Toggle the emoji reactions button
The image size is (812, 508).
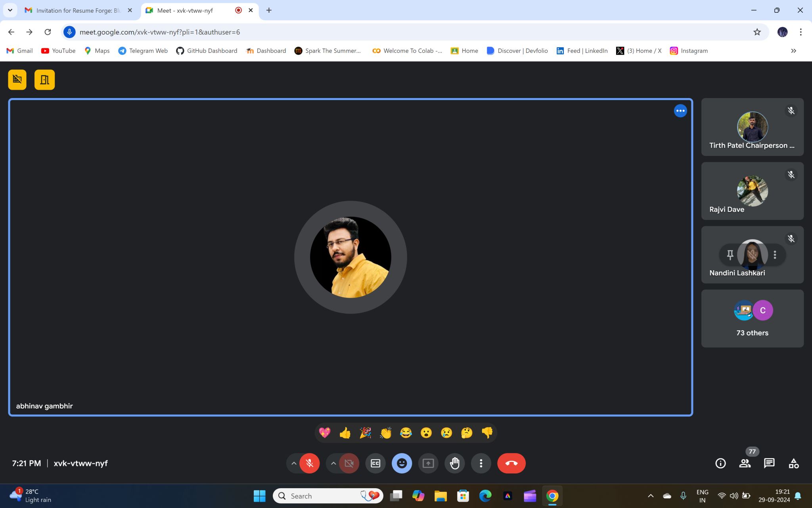[x=402, y=463]
